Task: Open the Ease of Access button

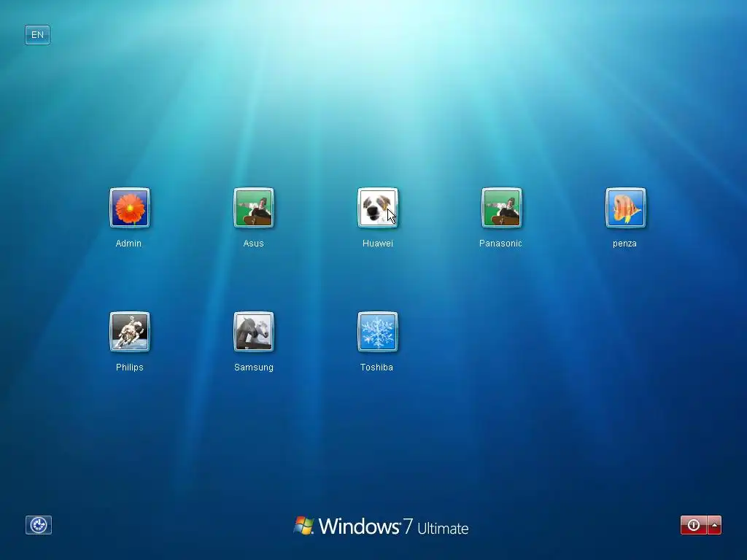Action: tap(39, 525)
